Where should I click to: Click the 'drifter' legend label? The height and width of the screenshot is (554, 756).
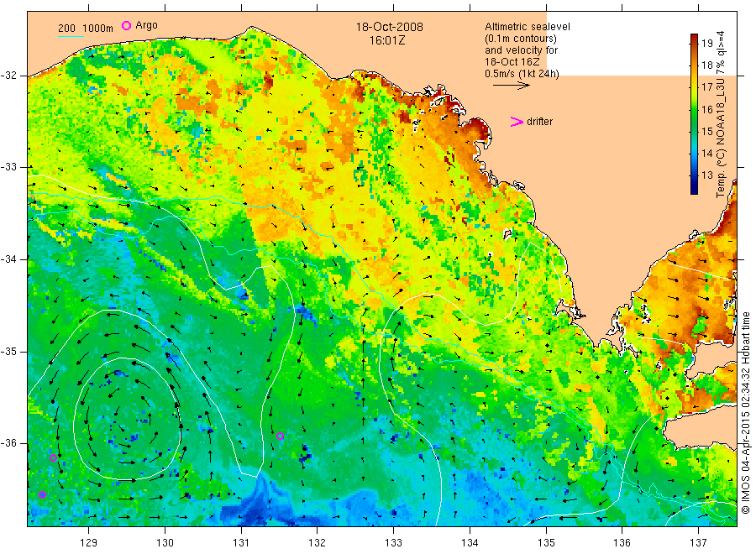click(539, 122)
